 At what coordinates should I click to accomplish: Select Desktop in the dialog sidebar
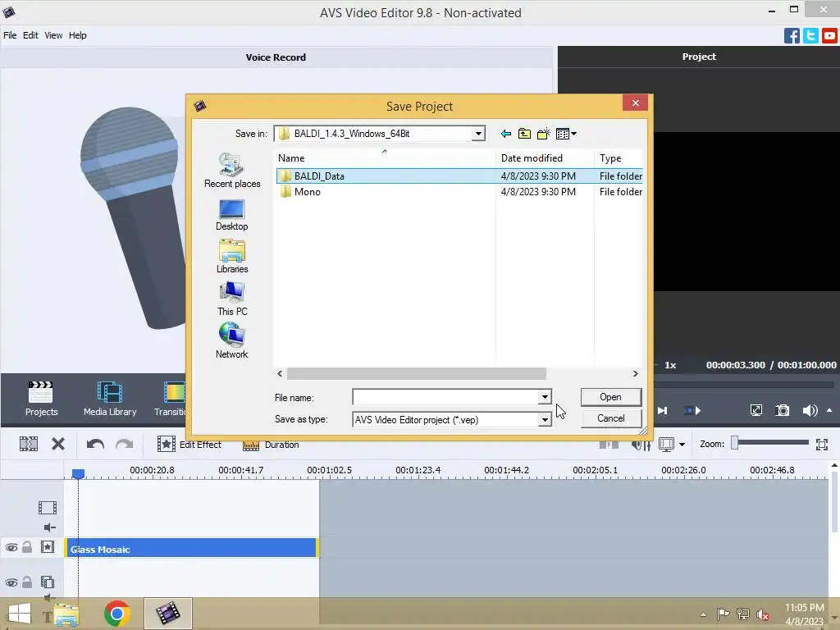coord(232,215)
